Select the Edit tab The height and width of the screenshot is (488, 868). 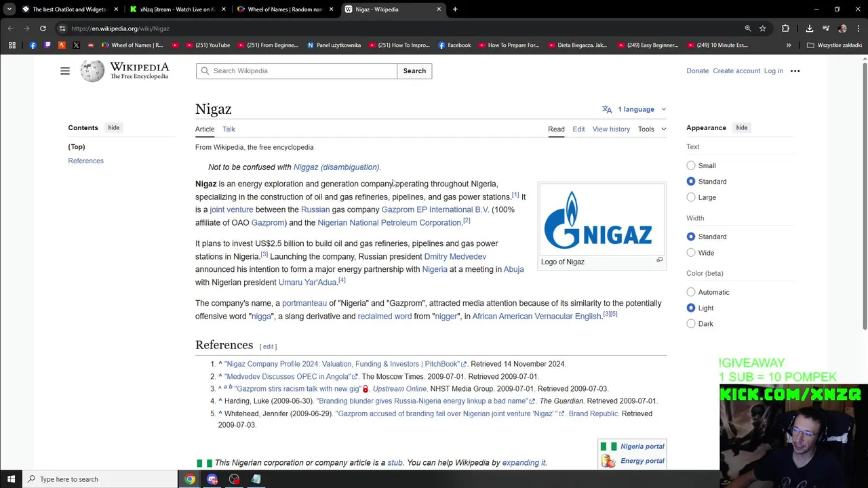(x=578, y=129)
